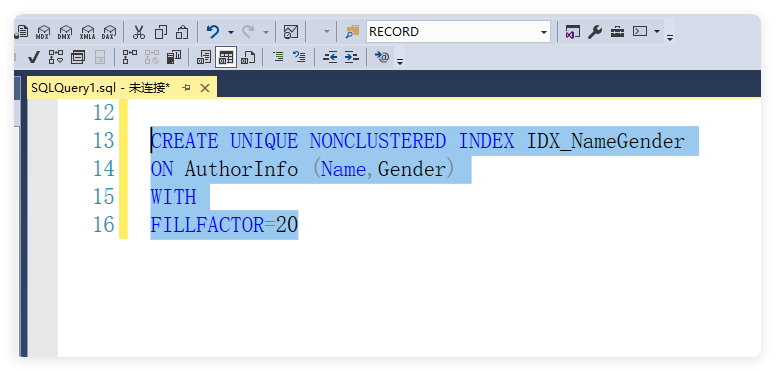This screenshot has width=775, height=371.
Task: Undo the last edit
Action: (x=213, y=32)
